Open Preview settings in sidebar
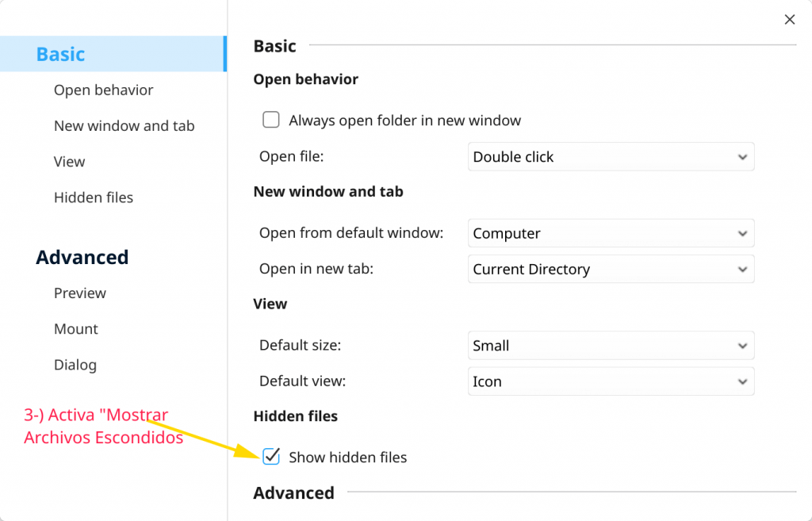The width and height of the screenshot is (812, 521). (80, 293)
